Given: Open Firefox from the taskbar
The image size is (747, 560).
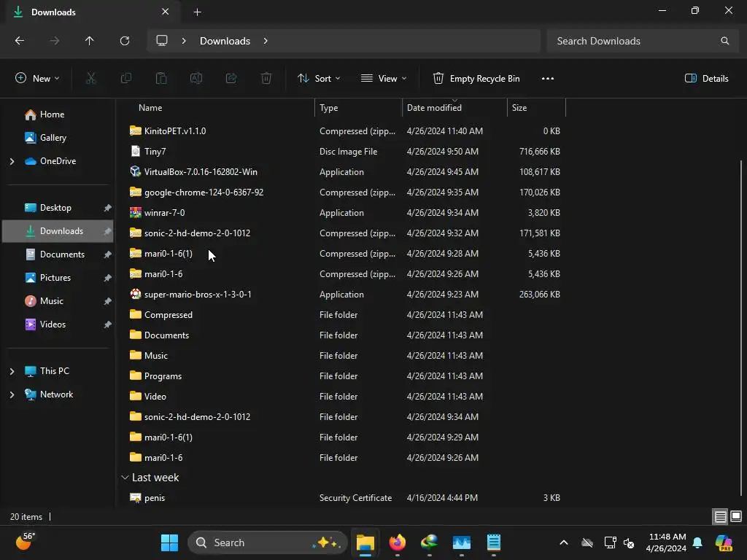Looking at the screenshot, I should point(398,542).
